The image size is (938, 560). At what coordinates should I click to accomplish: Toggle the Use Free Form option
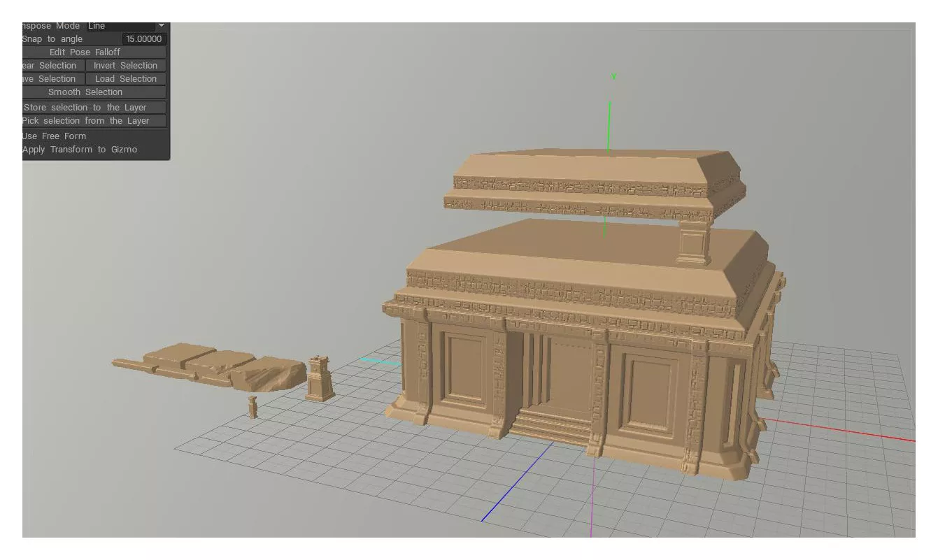pyautogui.click(x=54, y=136)
